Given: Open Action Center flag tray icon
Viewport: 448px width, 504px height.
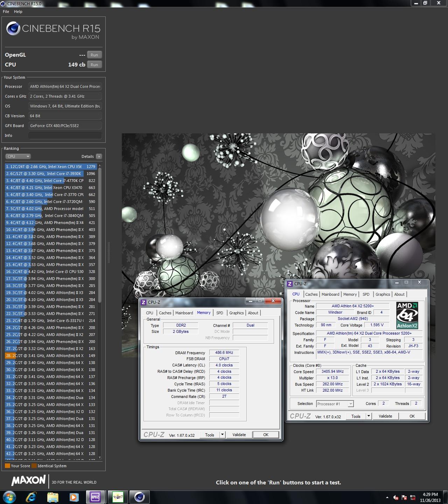Looking at the screenshot, I should [405, 497].
